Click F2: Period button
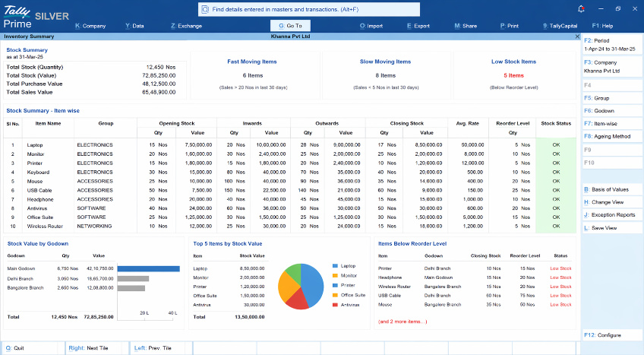The width and height of the screenshot is (644, 355). click(611, 44)
